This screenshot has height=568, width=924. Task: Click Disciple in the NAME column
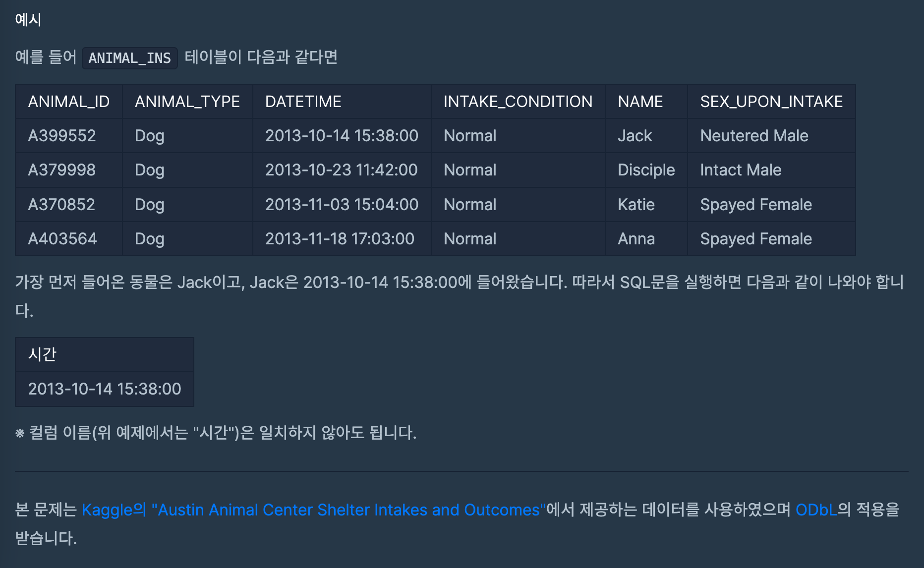[646, 170]
